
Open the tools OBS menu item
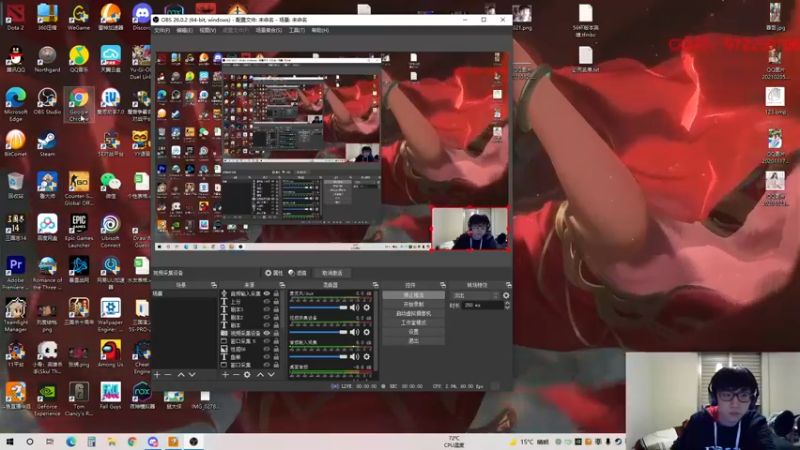296,31
